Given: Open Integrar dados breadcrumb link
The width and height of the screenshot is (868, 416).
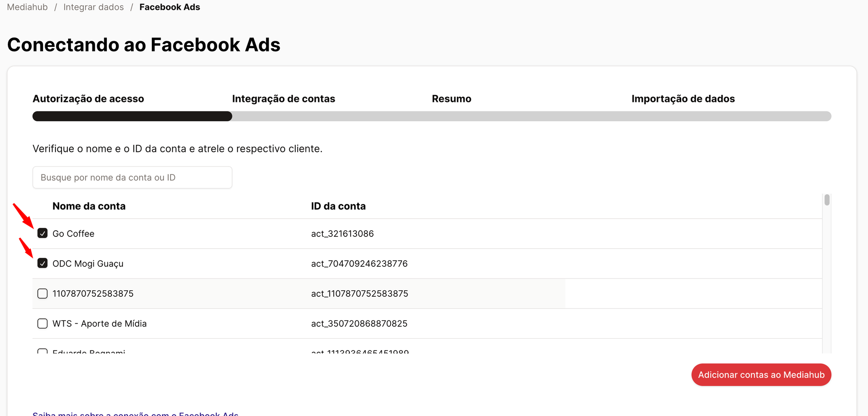Looking at the screenshot, I should coord(93,7).
